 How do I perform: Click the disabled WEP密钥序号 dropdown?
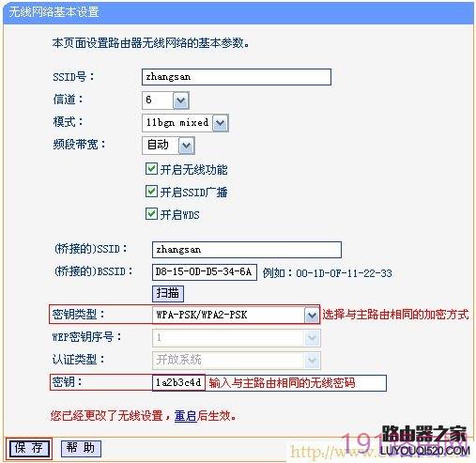pos(237,337)
